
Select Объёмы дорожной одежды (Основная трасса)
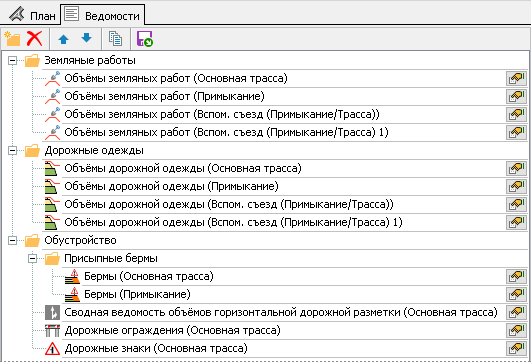pos(183,169)
